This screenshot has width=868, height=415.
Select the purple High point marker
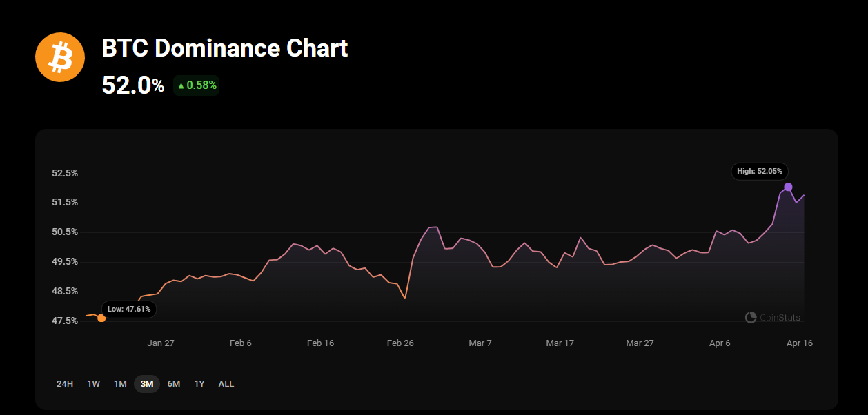(788, 187)
